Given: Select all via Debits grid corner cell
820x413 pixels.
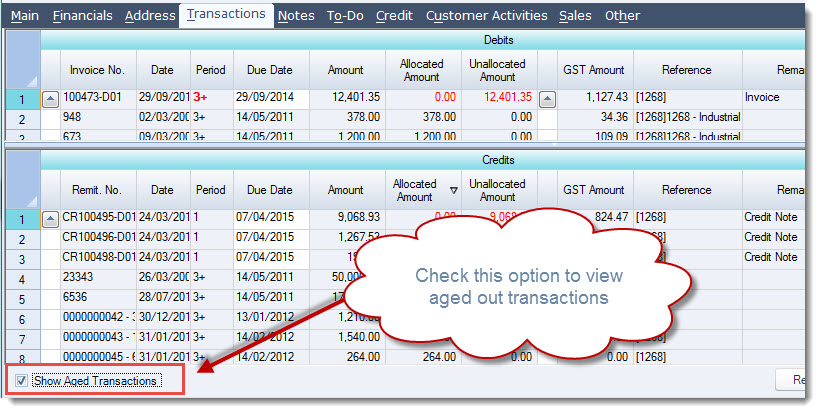Looking at the screenshot, I should (23, 60).
